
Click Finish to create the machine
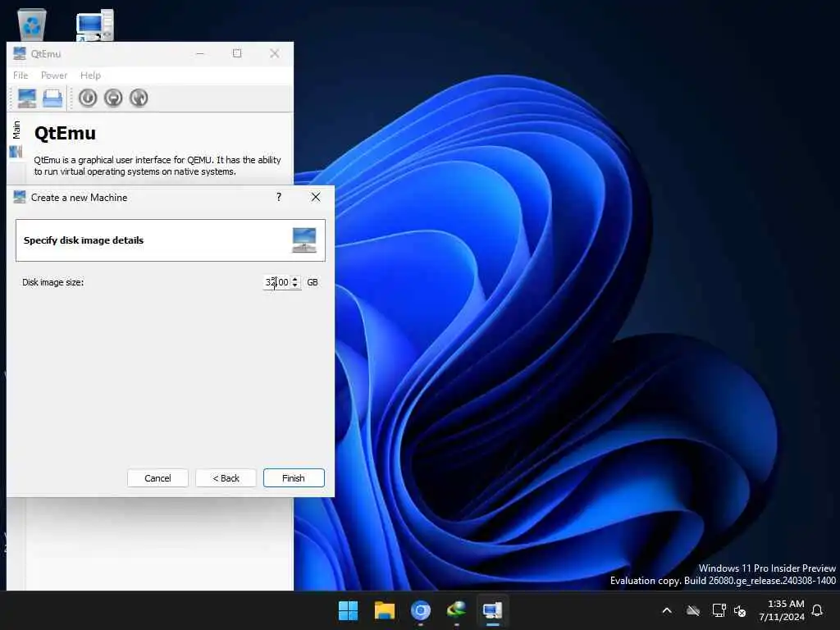click(x=294, y=478)
